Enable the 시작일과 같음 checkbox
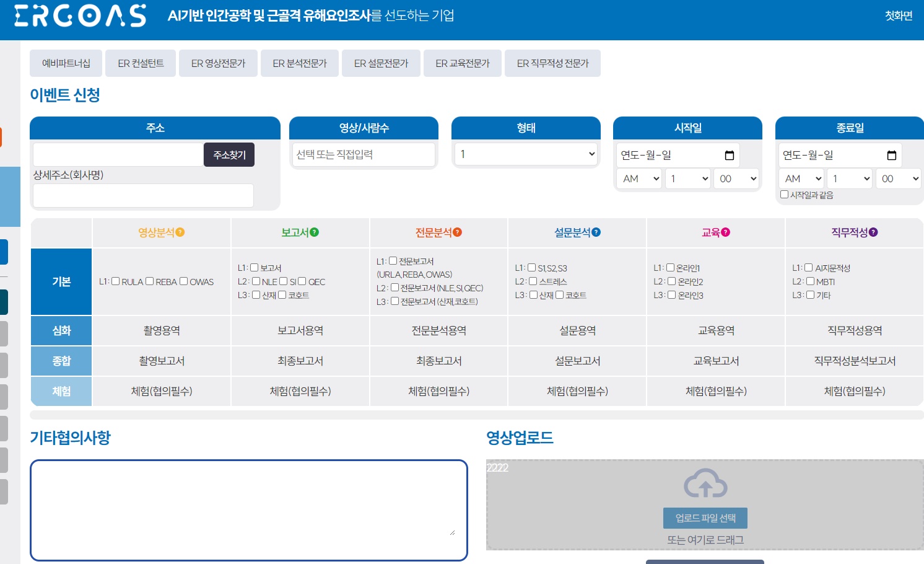924x564 pixels. click(x=784, y=195)
